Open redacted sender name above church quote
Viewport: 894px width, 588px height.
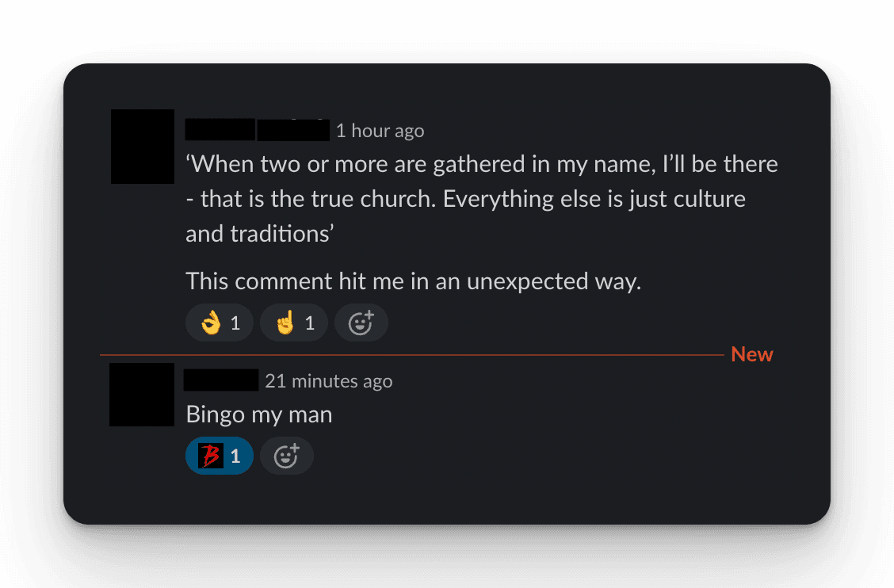[257, 130]
